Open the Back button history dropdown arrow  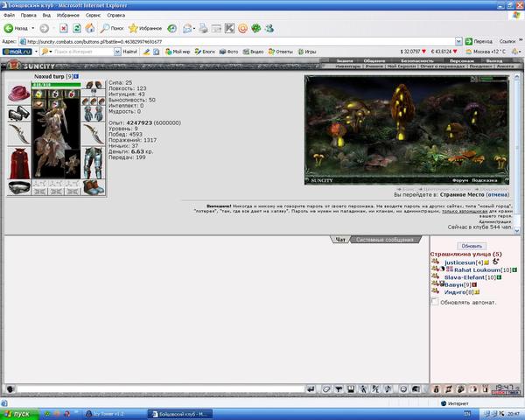click(33, 29)
